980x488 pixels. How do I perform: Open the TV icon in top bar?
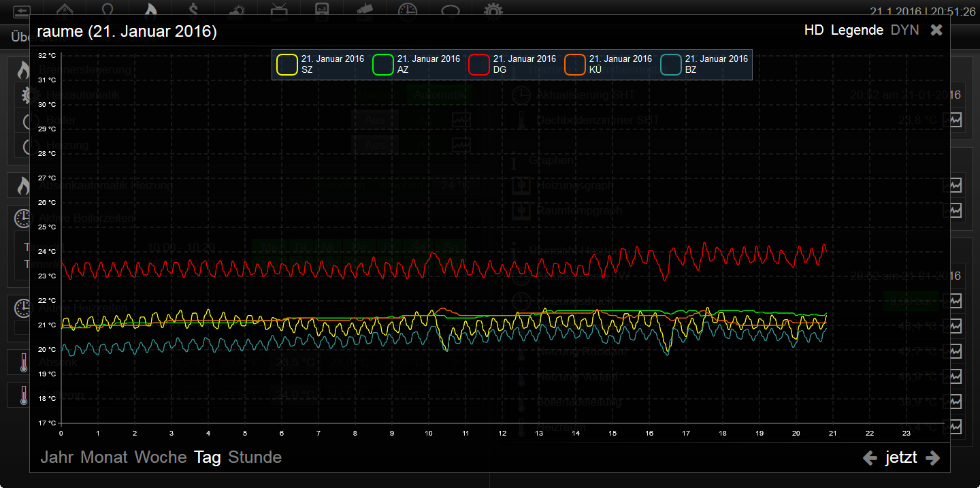click(279, 9)
